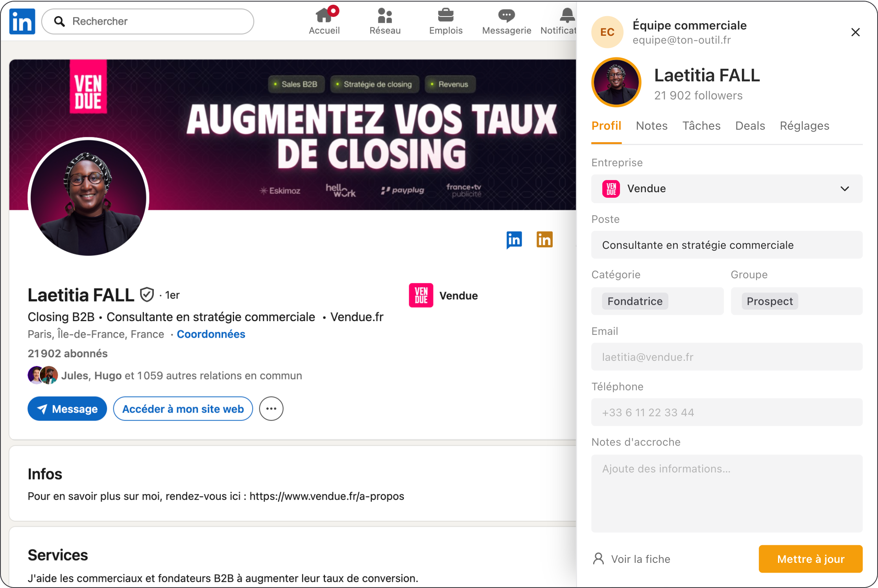The width and height of the screenshot is (878, 588).
Task: Open the three-dots more options button
Action: click(x=271, y=409)
